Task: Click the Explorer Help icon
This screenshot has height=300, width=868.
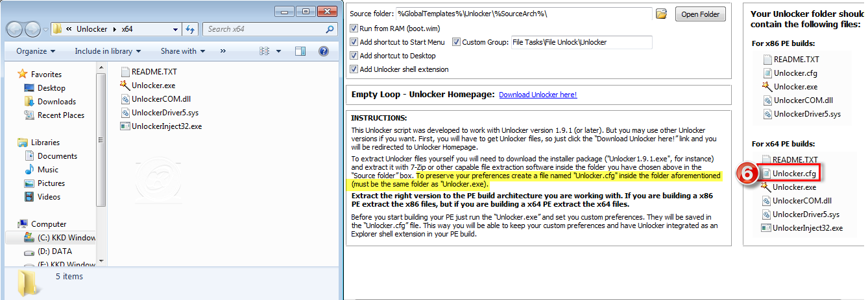Action: click(x=324, y=51)
